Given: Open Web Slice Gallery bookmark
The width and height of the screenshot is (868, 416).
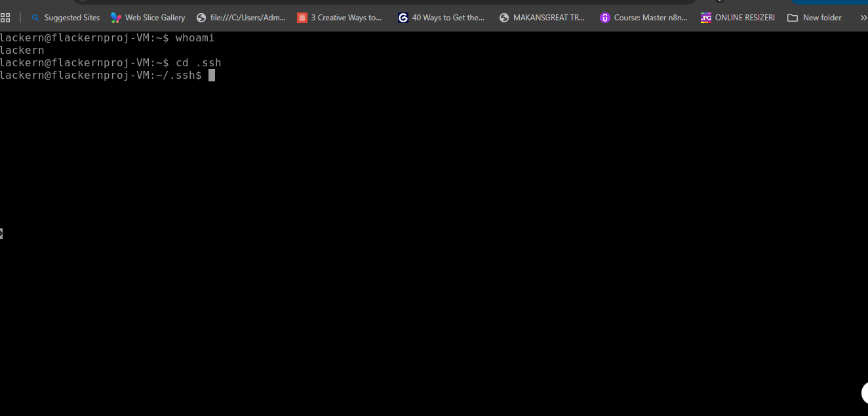Looking at the screenshot, I should [148, 18].
